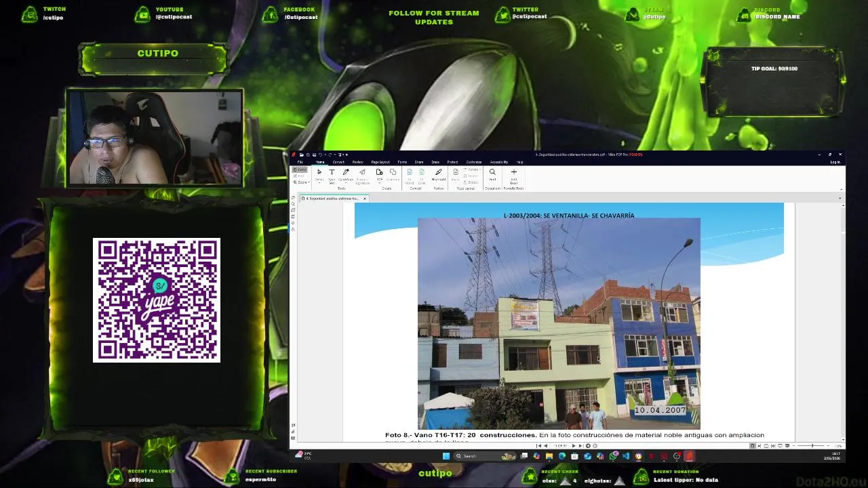Open the Page Layout ribbon tab

pyautogui.click(x=380, y=162)
